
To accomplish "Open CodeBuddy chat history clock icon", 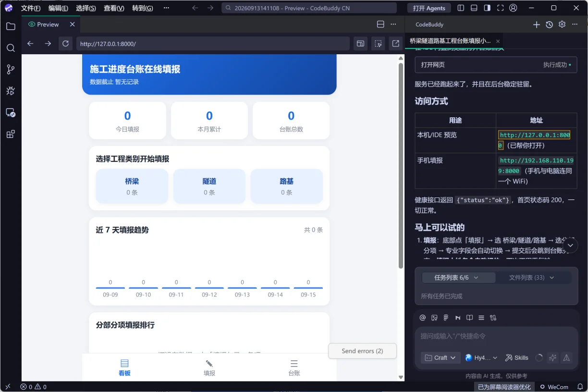I will click(550, 24).
